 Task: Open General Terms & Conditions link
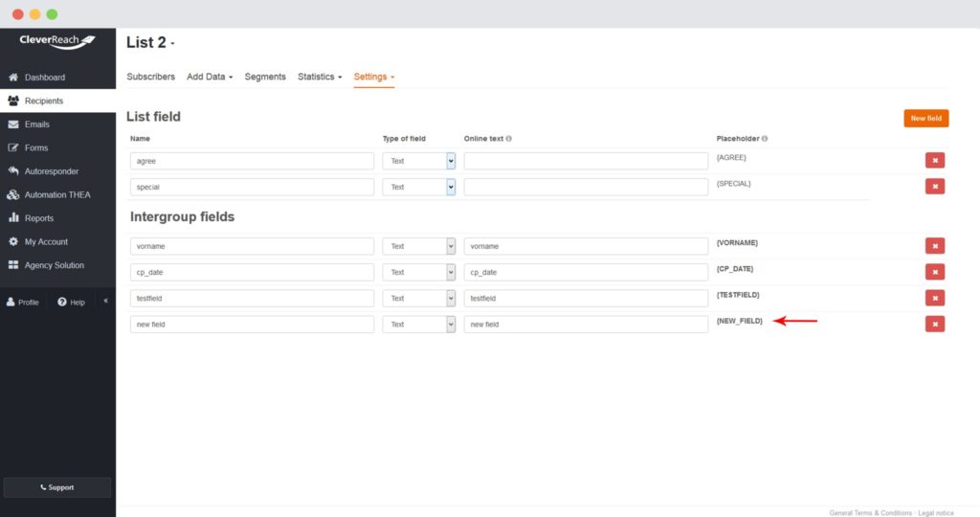point(870,512)
